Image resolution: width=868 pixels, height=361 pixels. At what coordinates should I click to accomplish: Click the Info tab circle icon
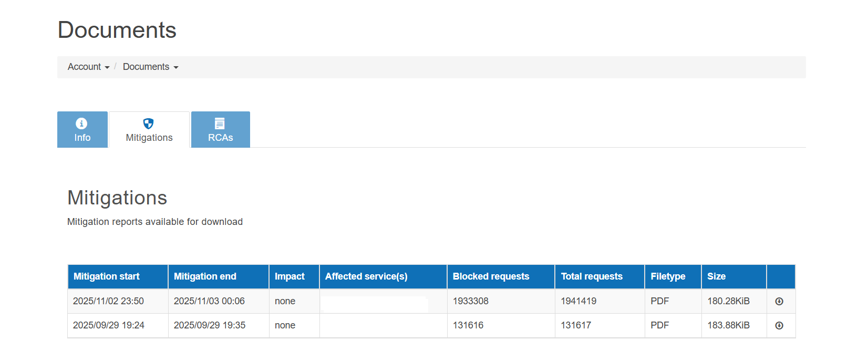pos(81,123)
